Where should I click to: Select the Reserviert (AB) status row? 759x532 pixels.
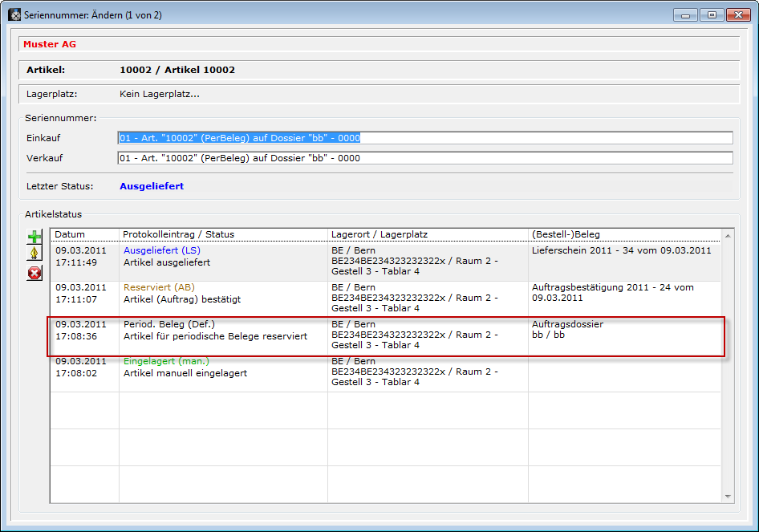pos(225,294)
